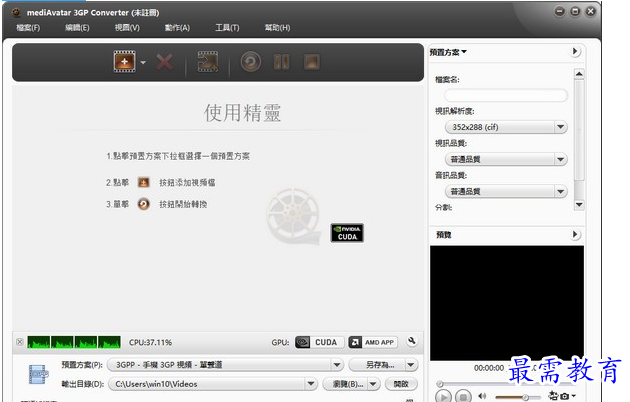Click the pause conversion toolbar icon
The image size is (630, 402).
pyautogui.click(x=281, y=62)
